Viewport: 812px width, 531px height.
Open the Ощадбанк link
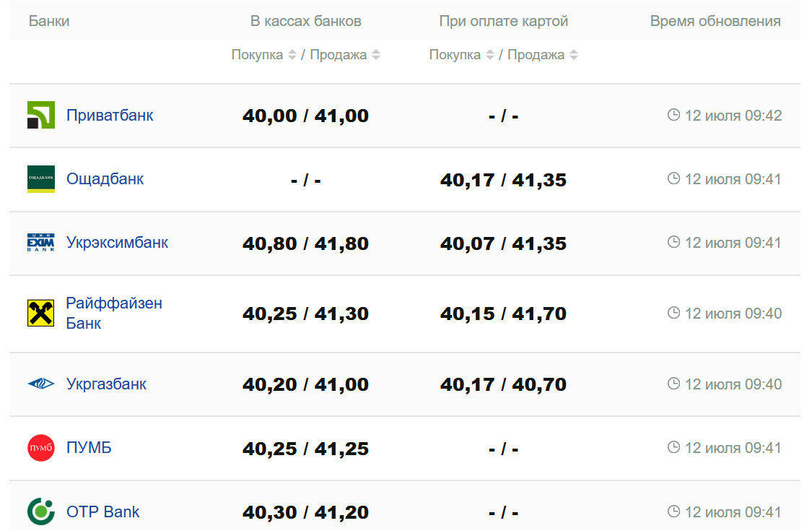pyautogui.click(x=105, y=179)
